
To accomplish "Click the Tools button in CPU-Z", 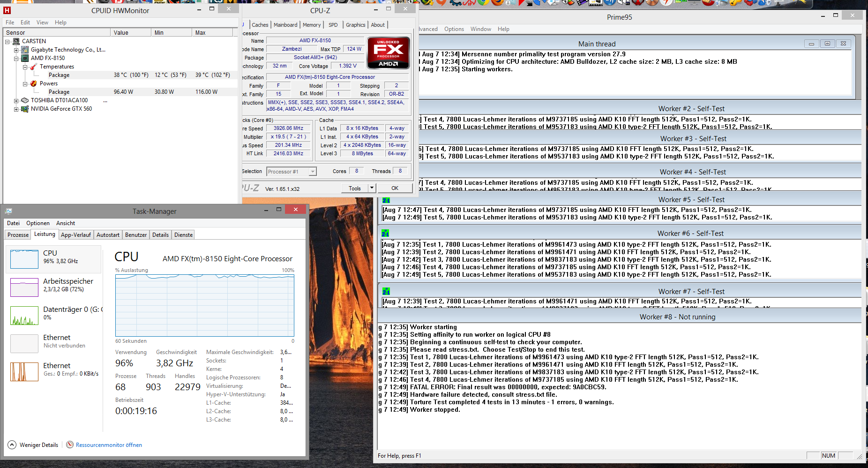I will [355, 188].
